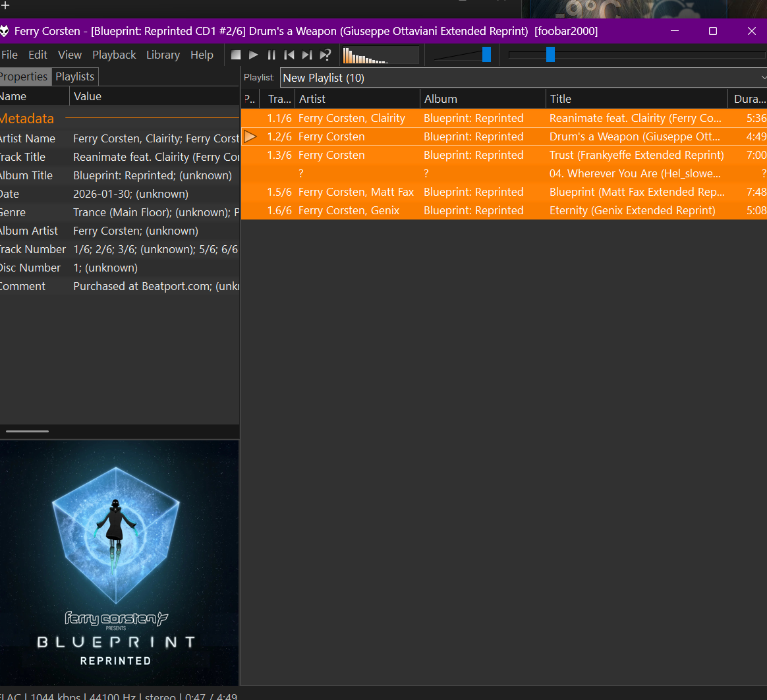Open the Edit menu
767x700 pixels.
[38, 55]
